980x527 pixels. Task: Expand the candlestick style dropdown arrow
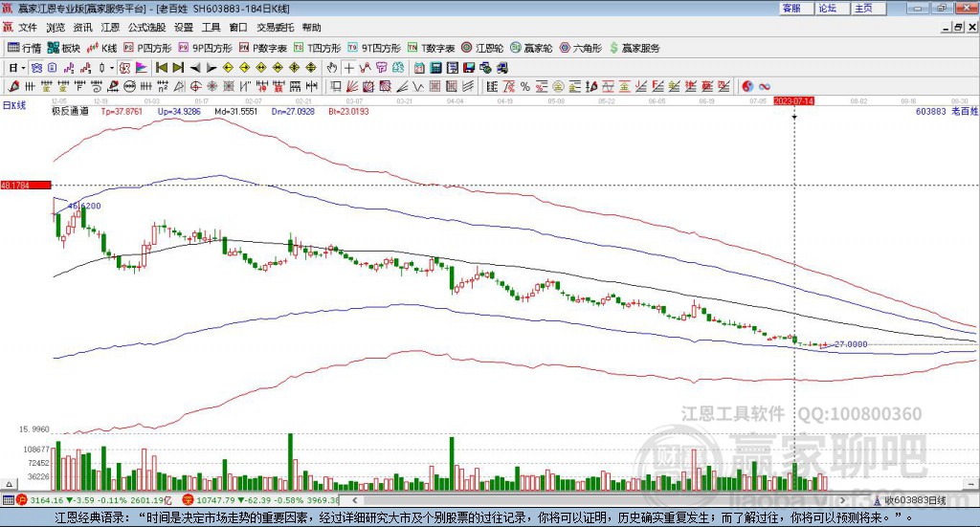(x=112, y=68)
